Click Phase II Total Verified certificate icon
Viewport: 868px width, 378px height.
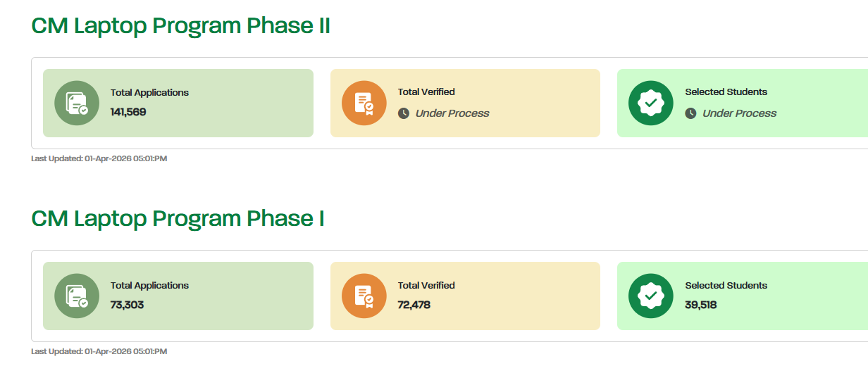point(364,103)
